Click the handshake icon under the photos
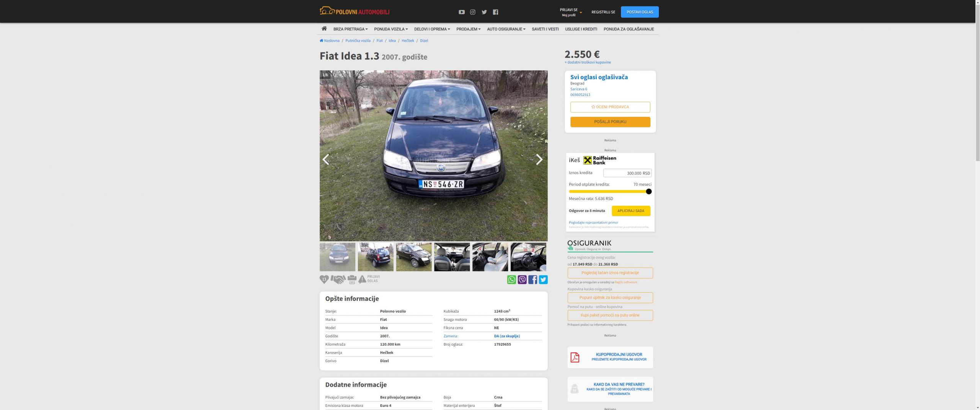Image resolution: width=980 pixels, height=410 pixels. 338,280
